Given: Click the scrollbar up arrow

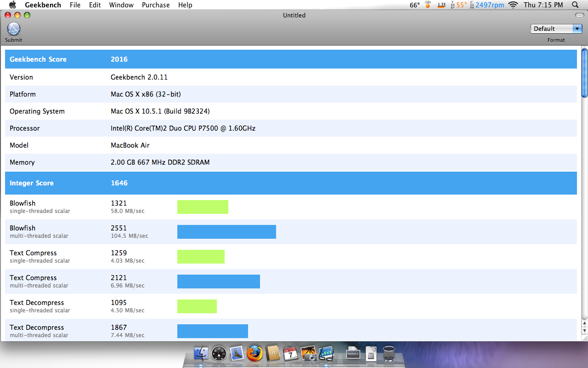Looking at the screenshot, I should point(584,322).
